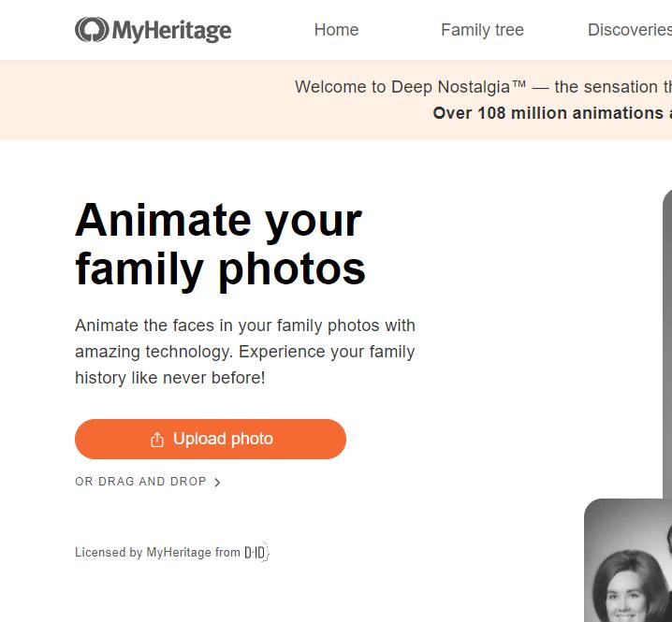
Task: Open the Home menu item
Action: coord(336,30)
